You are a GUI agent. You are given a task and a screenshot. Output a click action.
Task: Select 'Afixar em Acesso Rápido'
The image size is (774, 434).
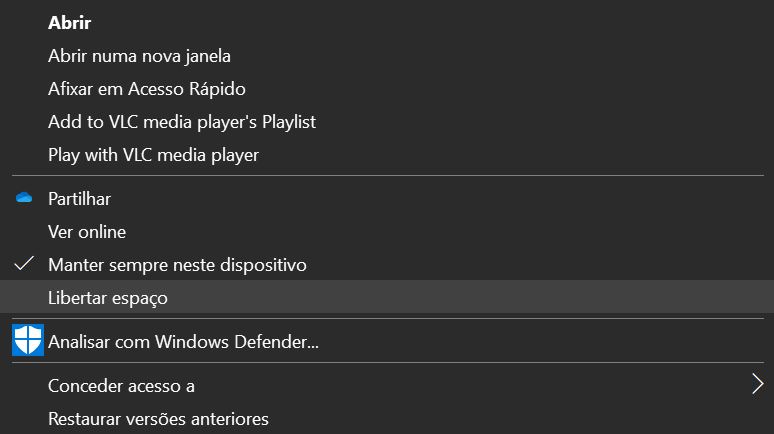click(146, 89)
